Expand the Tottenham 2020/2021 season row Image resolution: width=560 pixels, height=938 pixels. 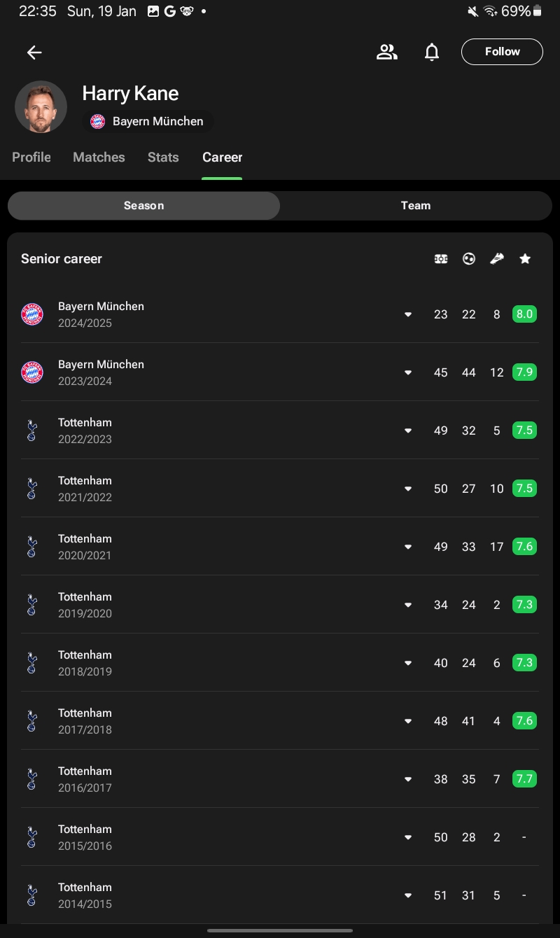pyautogui.click(x=408, y=547)
